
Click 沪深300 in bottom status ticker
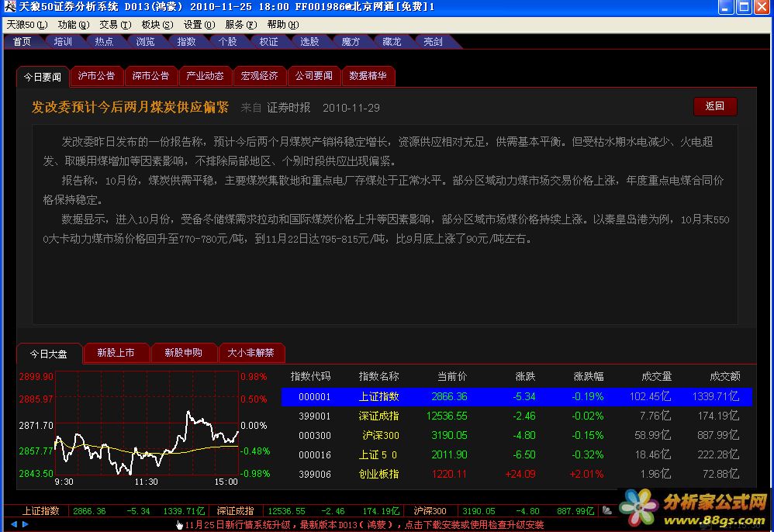point(430,511)
